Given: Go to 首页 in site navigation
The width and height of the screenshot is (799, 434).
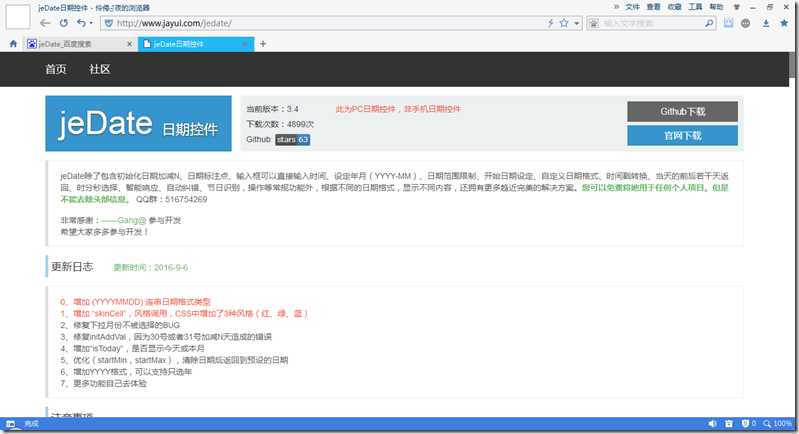Looking at the screenshot, I should [56, 69].
